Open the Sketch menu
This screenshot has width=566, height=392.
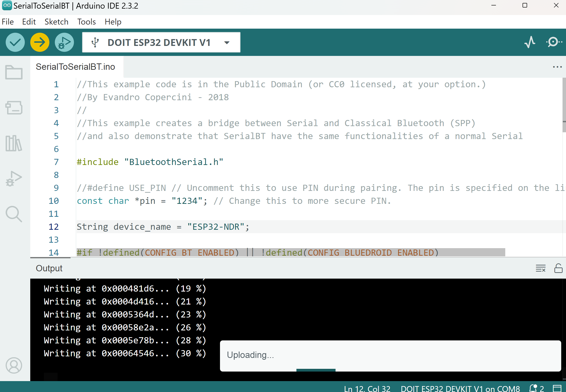tap(56, 22)
